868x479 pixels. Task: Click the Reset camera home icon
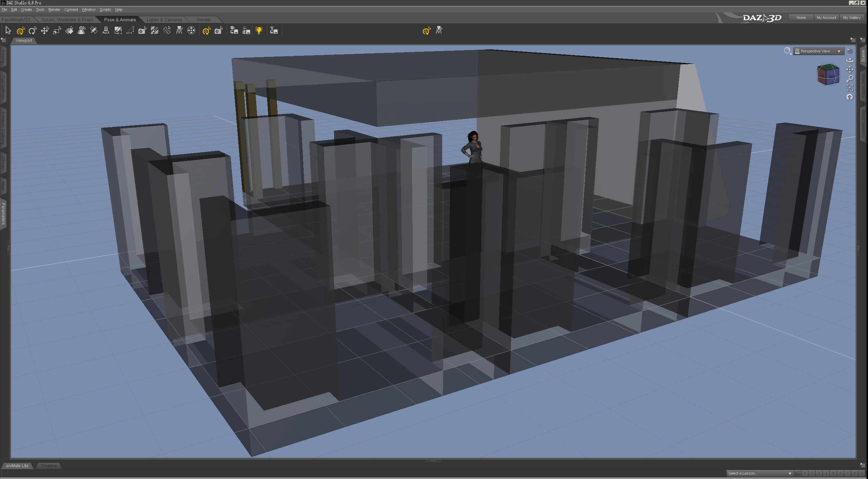[850, 97]
